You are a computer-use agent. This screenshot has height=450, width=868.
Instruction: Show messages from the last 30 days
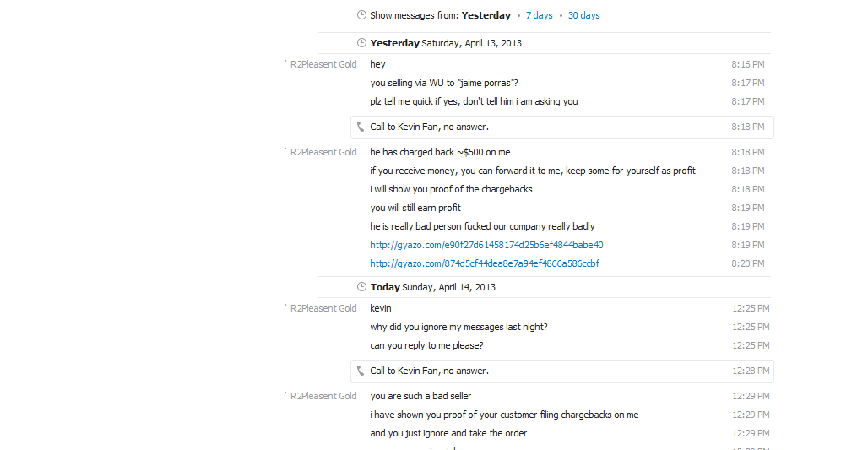(x=583, y=15)
